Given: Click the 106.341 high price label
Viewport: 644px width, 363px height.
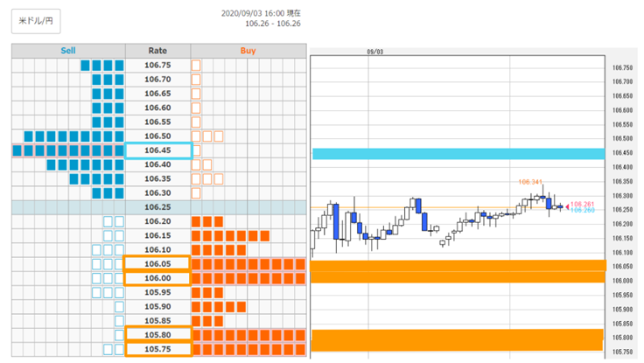Looking at the screenshot, I should [x=530, y=182].
